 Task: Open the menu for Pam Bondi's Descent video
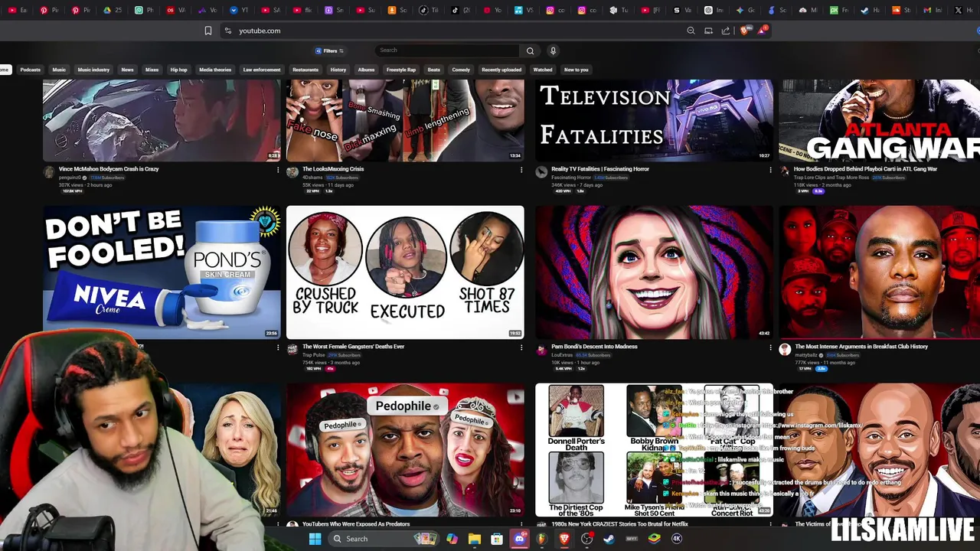pyautogui.click(x=770, y=347)
